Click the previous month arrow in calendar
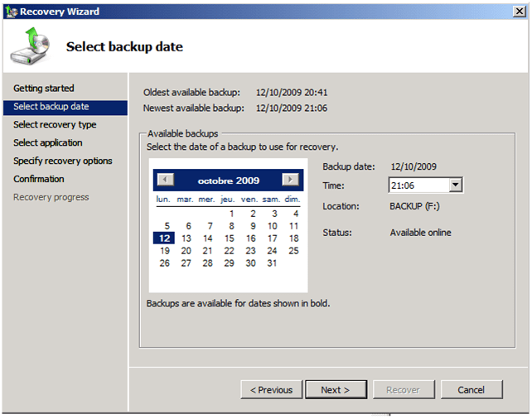This screenshot has width=532, height=419. [166, 180]
